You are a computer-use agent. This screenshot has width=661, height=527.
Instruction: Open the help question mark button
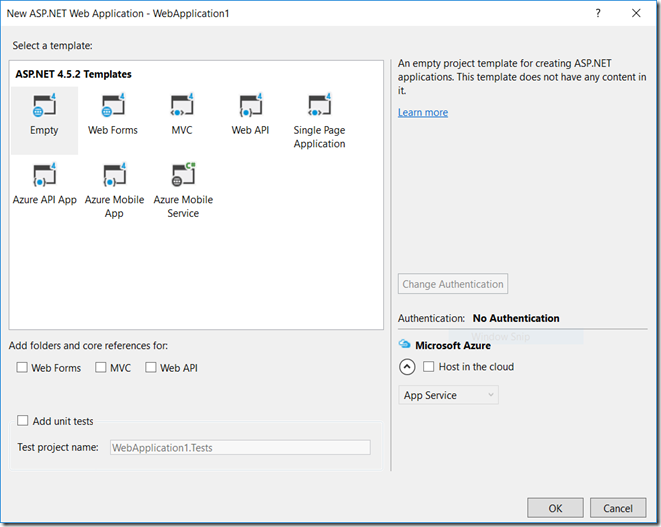(x=598, y=13)
